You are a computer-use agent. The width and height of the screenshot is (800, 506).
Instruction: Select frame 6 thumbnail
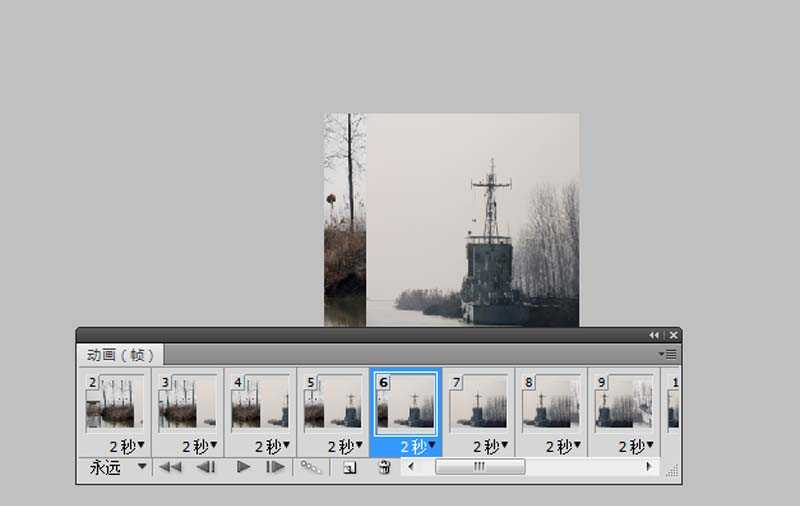(x=406, y=403)
